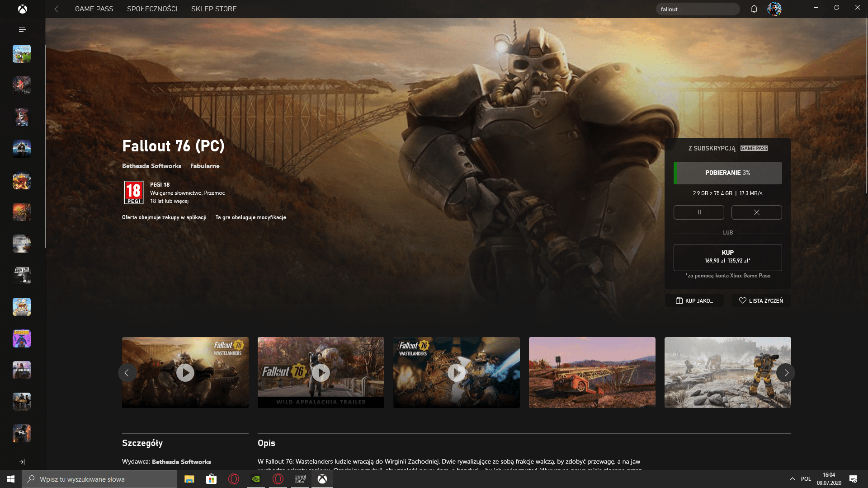The height and width of the screenshot is (488, 868).
Task: Expand sidebar with bottom arrow icon
Action: (22, 462)
